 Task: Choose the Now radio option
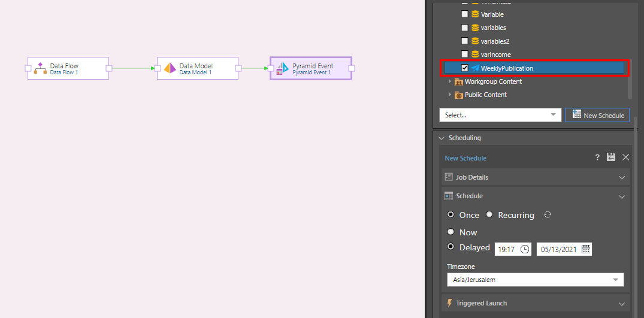click(451, 232)
